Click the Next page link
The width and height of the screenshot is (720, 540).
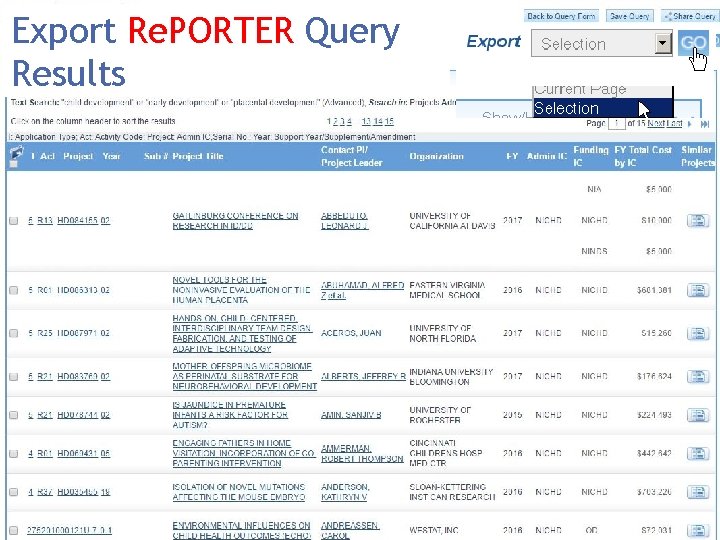click(x=656, y=123)
